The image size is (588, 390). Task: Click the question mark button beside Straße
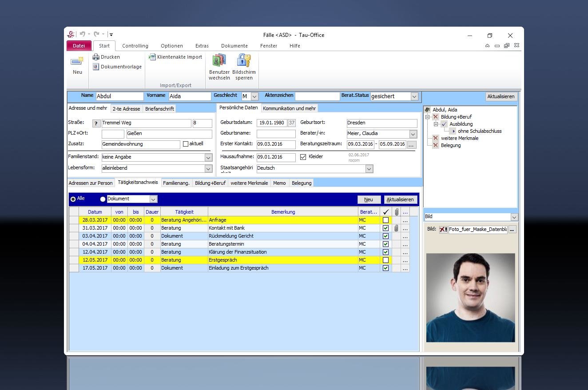[x=96, y=123]
